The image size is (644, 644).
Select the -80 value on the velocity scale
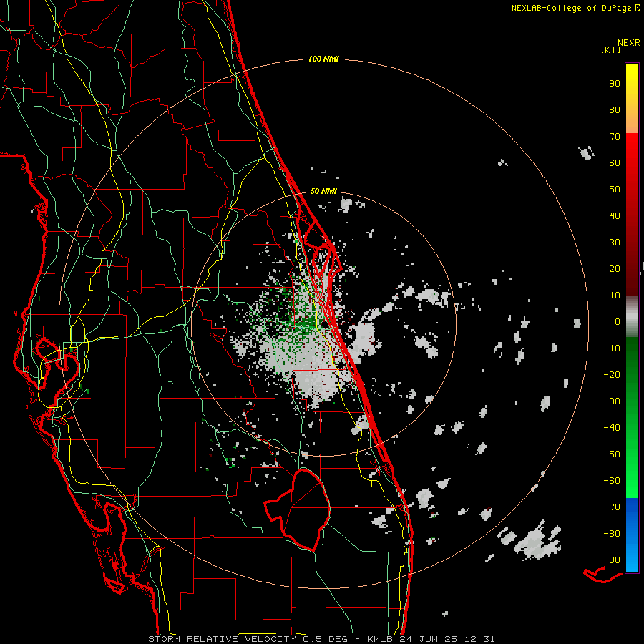612,534
